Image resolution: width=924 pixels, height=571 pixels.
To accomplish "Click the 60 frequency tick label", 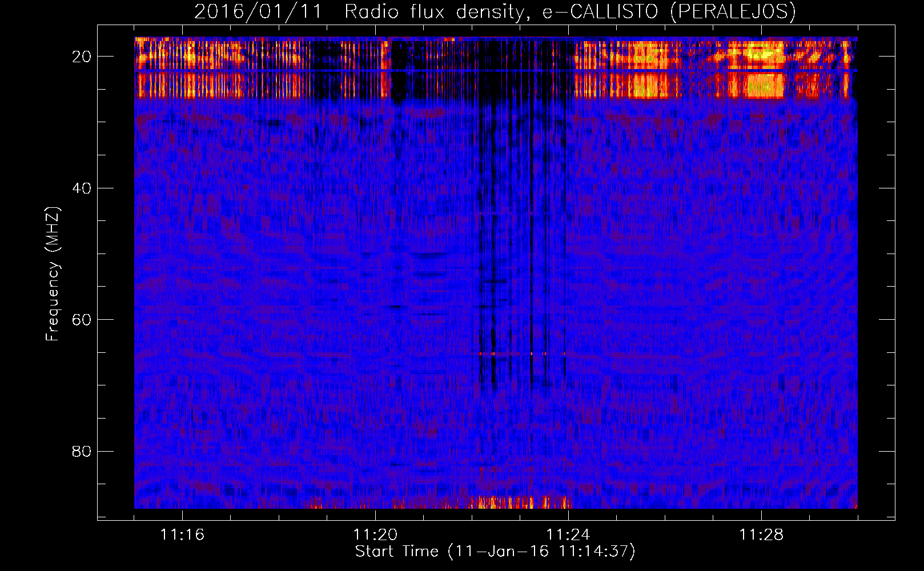I will [82, 320].
